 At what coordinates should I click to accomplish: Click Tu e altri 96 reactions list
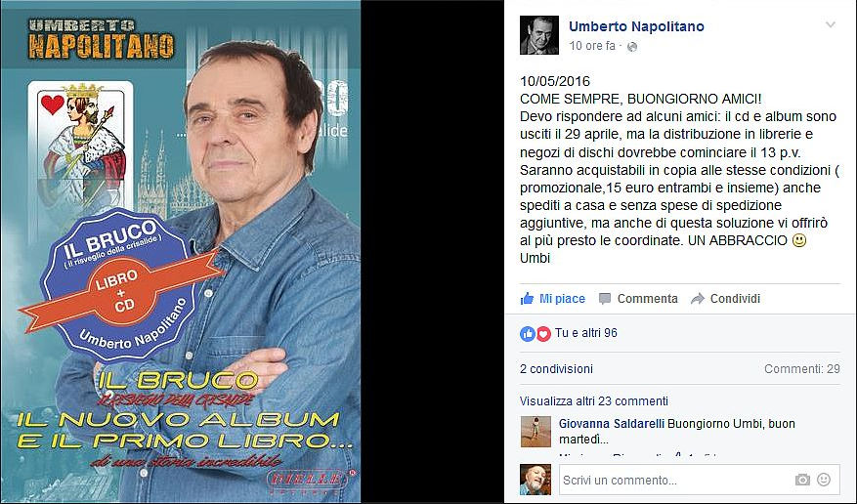[586, 333]
